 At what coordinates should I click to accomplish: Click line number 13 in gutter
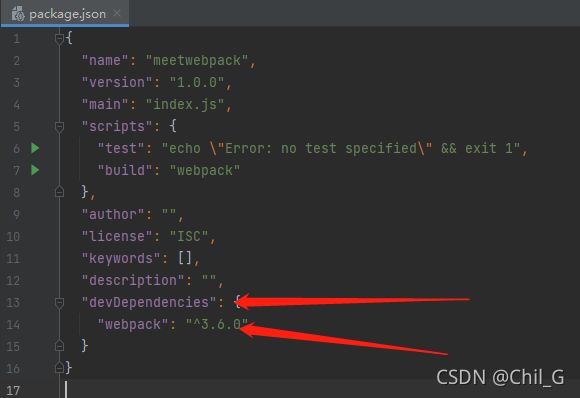click(13, 303)
